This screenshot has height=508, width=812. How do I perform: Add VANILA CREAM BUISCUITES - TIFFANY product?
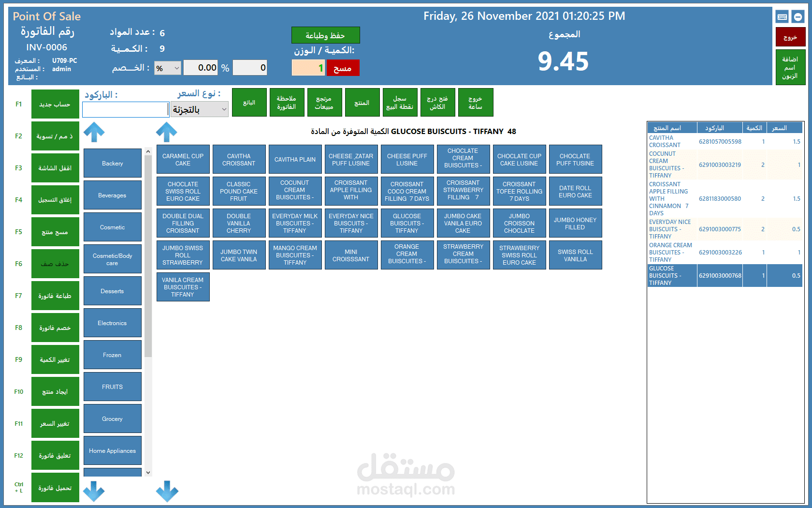183,287
